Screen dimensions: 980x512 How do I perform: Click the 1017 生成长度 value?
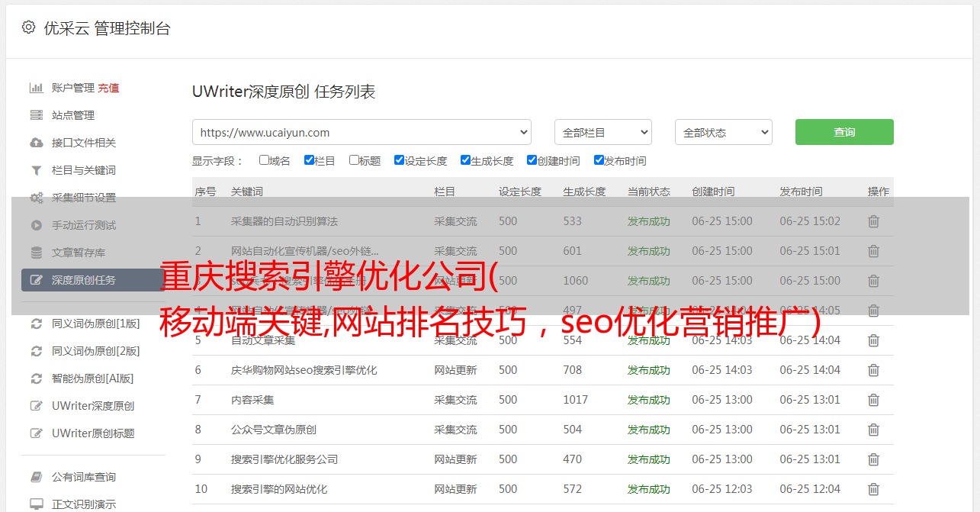(576, 400)
